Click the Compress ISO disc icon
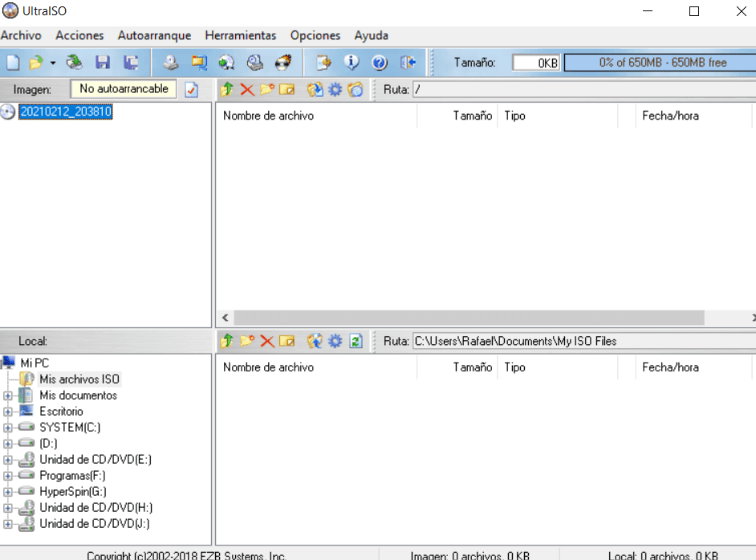This screenshot has width=756, height=560. pyautogui.click(x=226, y=62)
